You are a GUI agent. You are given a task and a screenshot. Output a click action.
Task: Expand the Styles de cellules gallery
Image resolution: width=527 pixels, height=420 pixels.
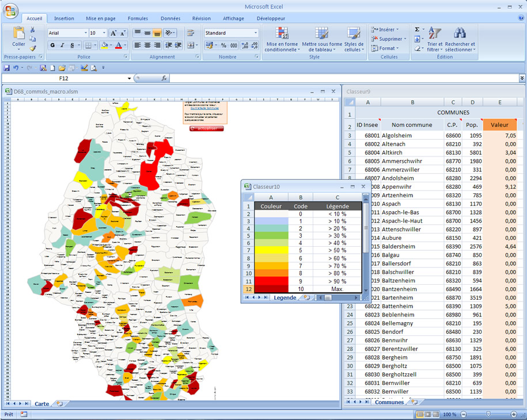(354, 40)
